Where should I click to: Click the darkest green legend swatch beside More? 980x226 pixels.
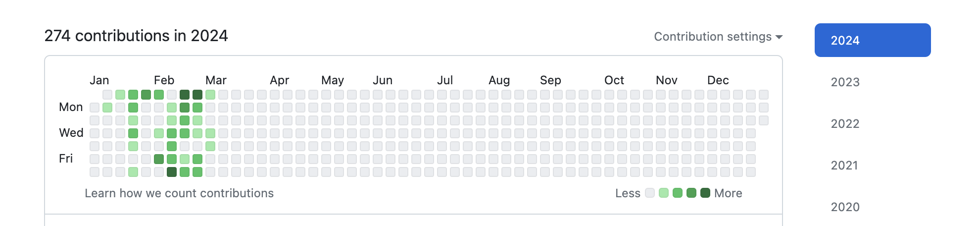click(705, 193)
